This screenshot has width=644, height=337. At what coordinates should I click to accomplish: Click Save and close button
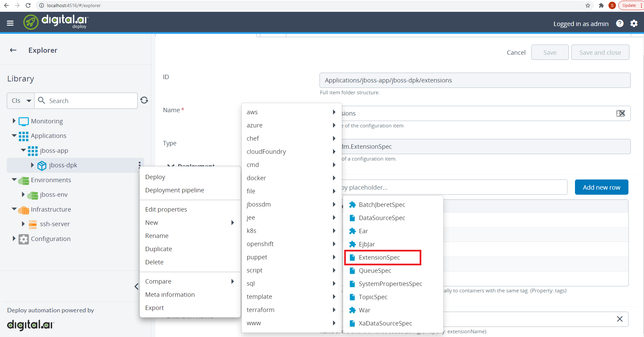(600, 52)
